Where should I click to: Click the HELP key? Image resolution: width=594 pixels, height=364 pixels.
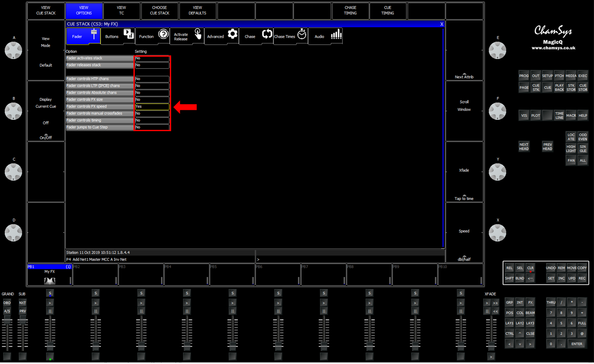point(583,116)
